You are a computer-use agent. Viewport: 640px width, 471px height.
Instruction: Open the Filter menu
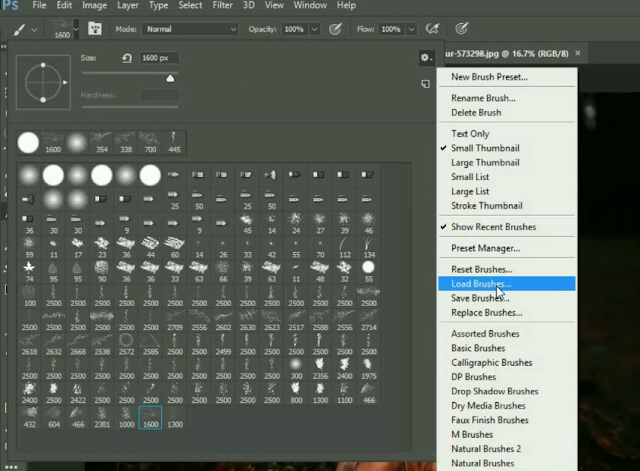click(222, 5)
